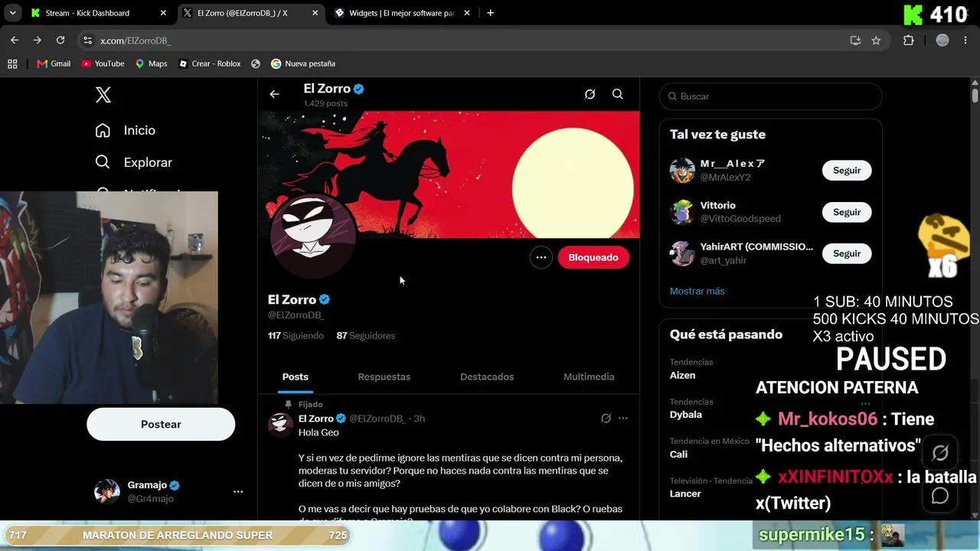Open the Zorro banner image
The height and width of the screenshot is (551, 980).
tap(449, 174)
